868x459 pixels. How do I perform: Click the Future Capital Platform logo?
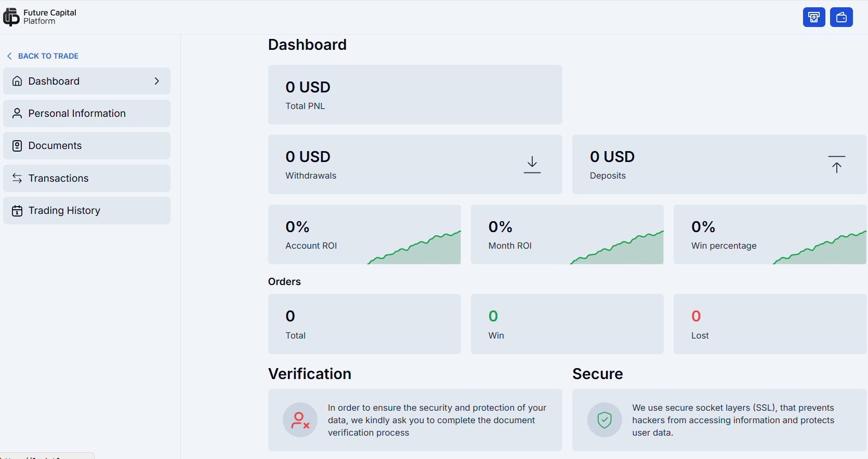pos(40,17)
